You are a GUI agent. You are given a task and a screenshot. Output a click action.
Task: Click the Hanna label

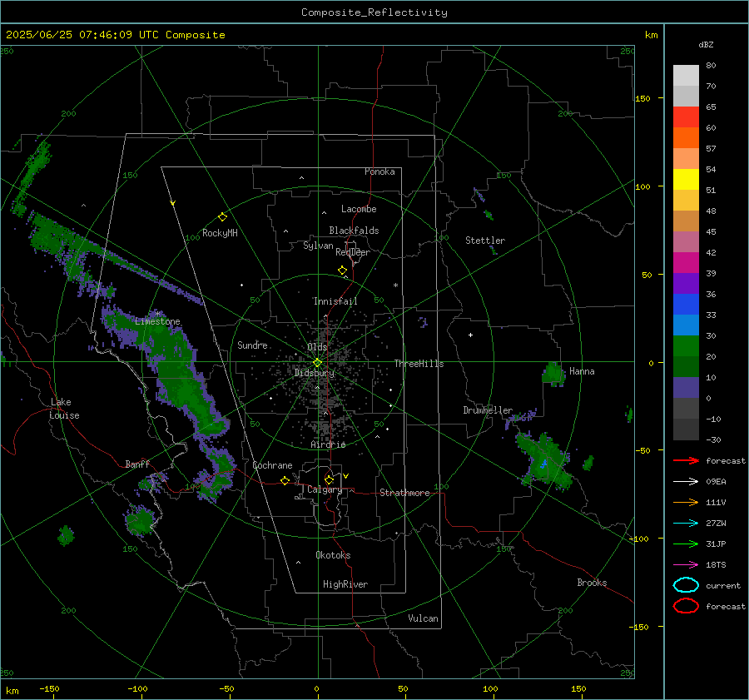[582, 371]
